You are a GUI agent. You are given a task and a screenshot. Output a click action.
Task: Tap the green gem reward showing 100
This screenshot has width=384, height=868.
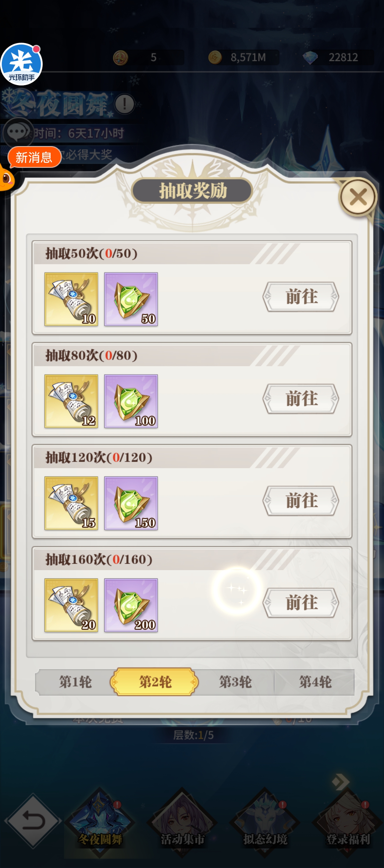click(x=131, y=401)
